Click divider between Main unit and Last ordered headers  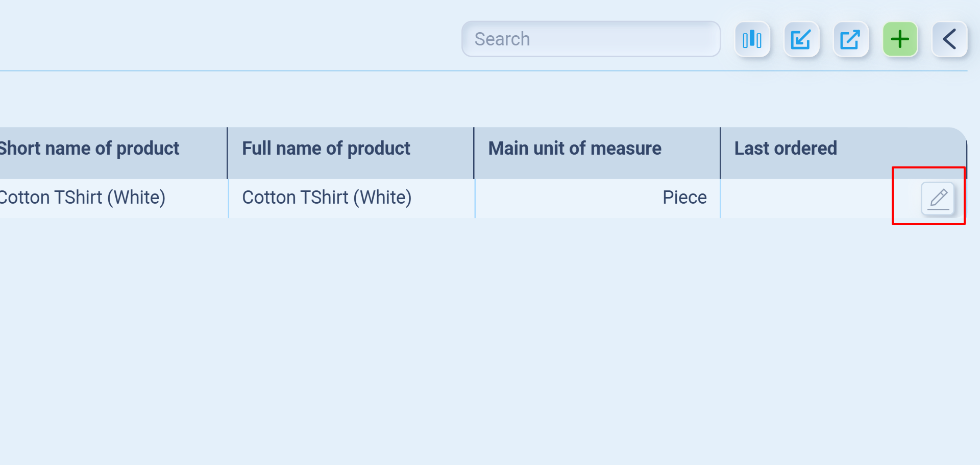coord(720,153)
